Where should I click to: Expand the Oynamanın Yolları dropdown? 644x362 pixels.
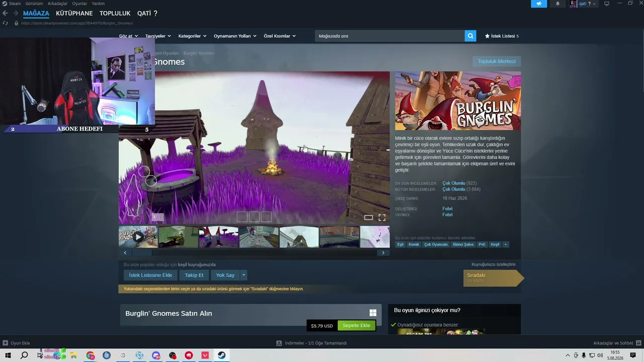(235, 36)
